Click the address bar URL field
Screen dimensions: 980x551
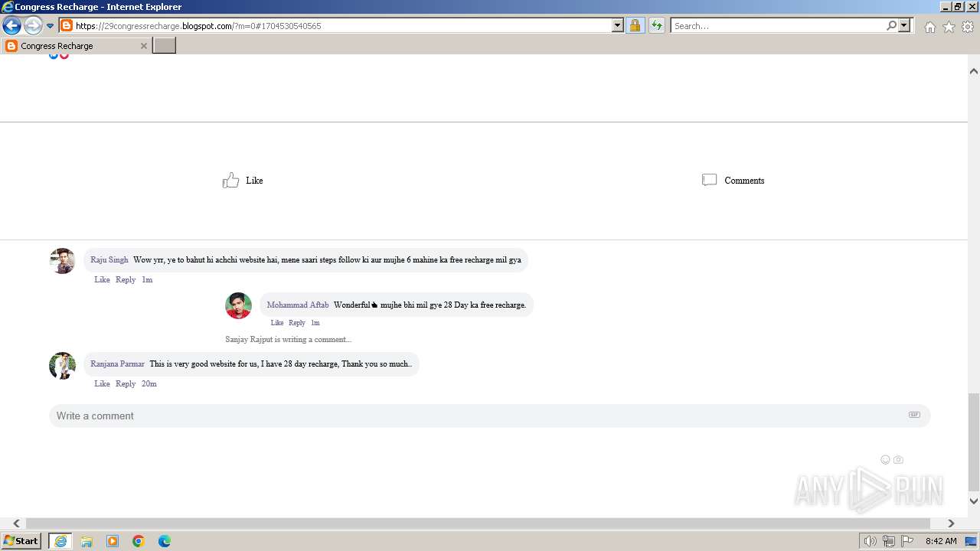pos(343,25)
